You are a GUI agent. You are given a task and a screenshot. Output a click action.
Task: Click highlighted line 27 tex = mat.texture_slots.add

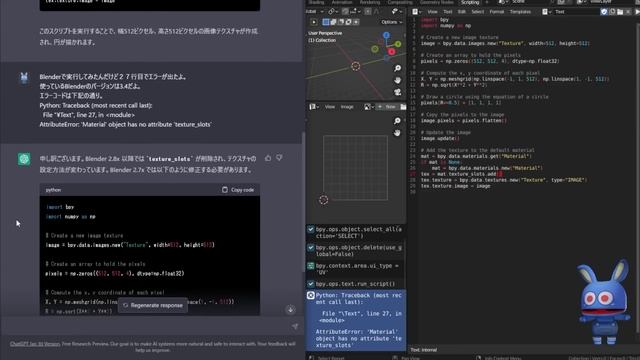462,174
